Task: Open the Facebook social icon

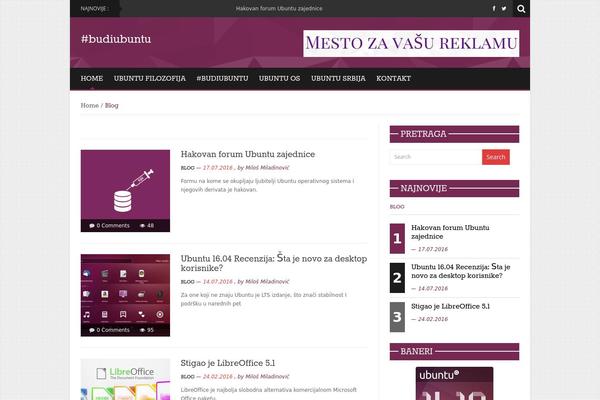Action: coord(494,8)
